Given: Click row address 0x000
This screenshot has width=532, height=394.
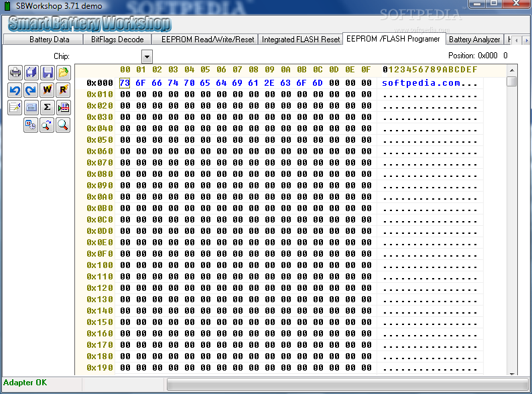Looking at the screenshot, I should 100,83.
